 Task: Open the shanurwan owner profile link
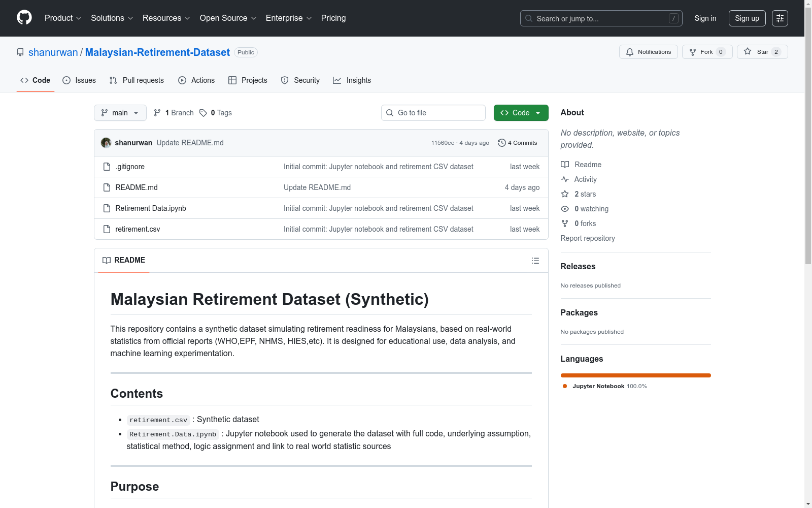click(53, 52)
